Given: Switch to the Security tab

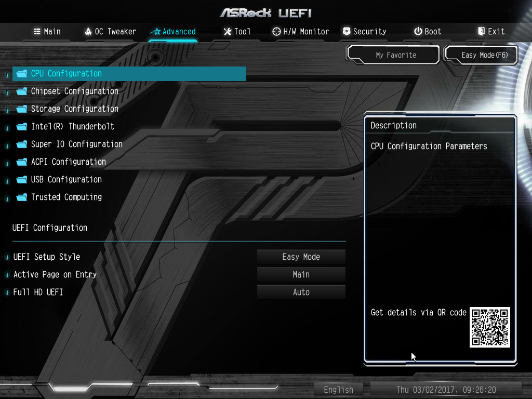Looking at the screenshot, I should (x=365, y=32).
